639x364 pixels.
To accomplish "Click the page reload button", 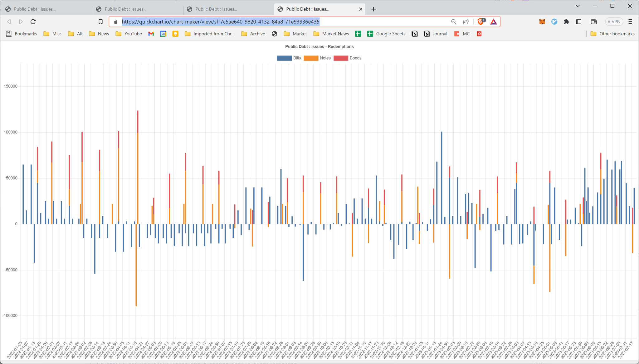I will click(x=33, y=22).
